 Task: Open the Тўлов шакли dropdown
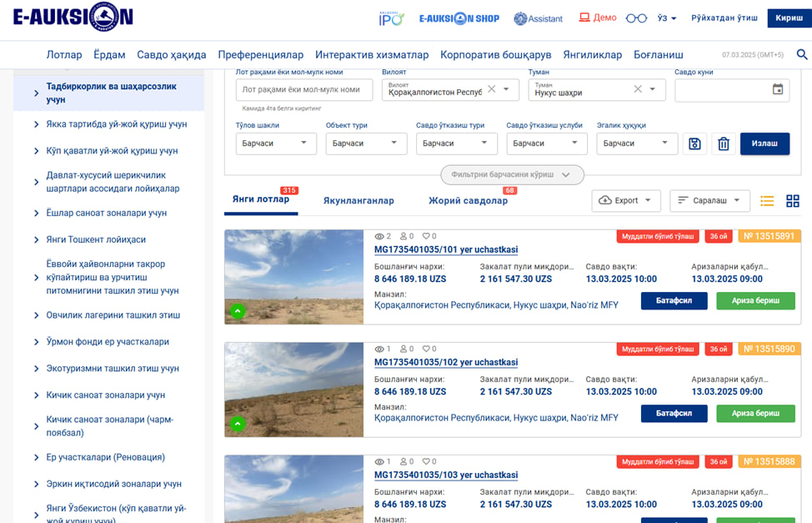pos(276,143)
